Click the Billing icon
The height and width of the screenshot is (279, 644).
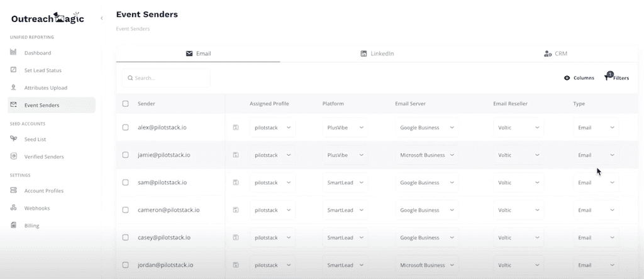13,225
